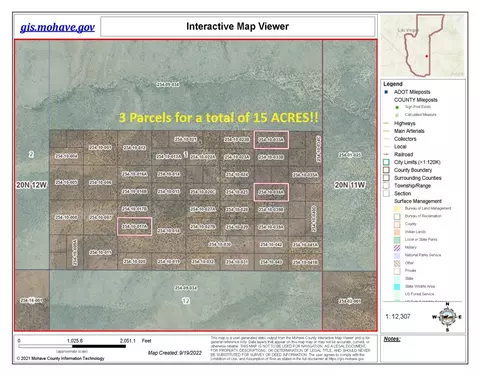480x376 pixels.
Task: Click the Calculated Measure dot symbol
Action: pos(397,115)
